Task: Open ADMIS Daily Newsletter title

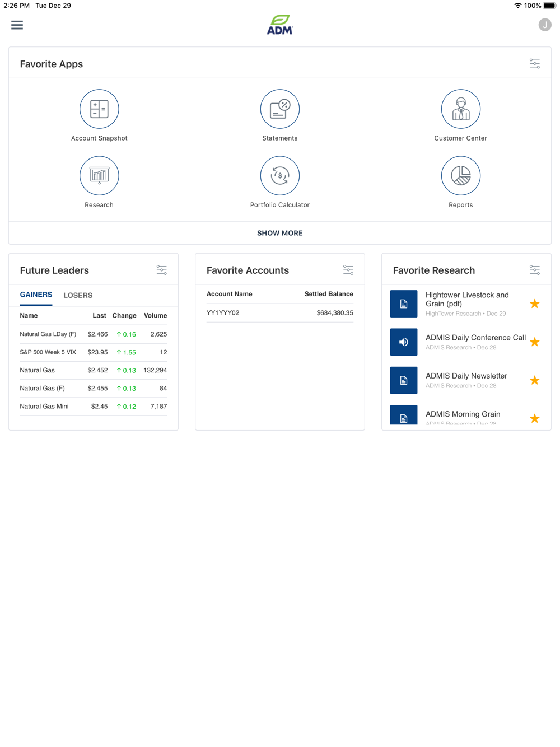Action: click(466, 376)
